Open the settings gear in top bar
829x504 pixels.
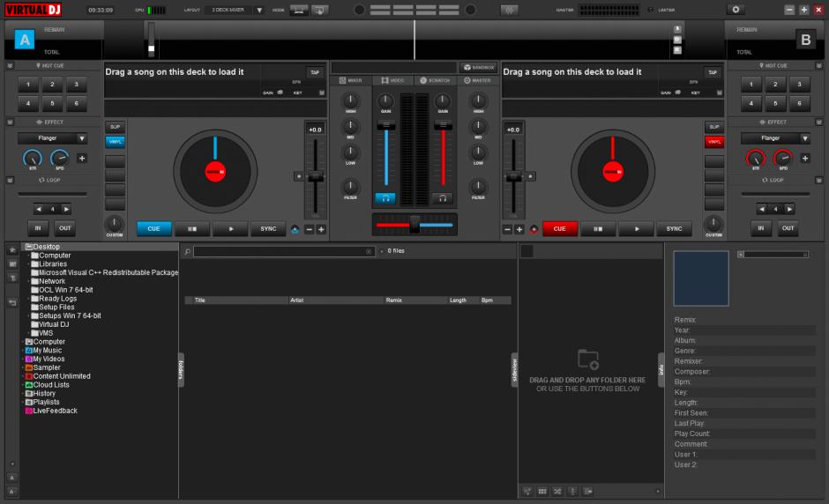pos(736,10)
